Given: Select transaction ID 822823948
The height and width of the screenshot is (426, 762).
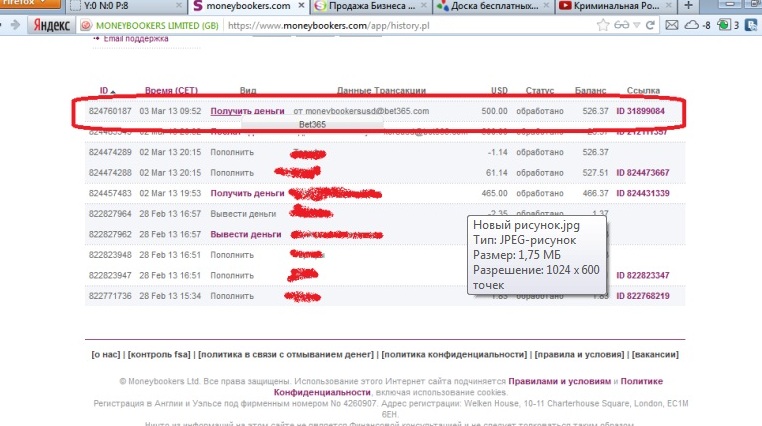Looking at the screenshot, I should coord(110,255).
